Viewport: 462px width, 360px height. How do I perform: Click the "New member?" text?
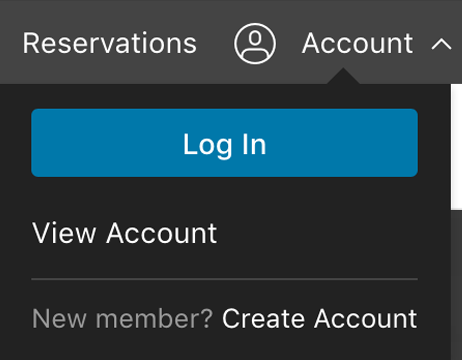(122, 319)
